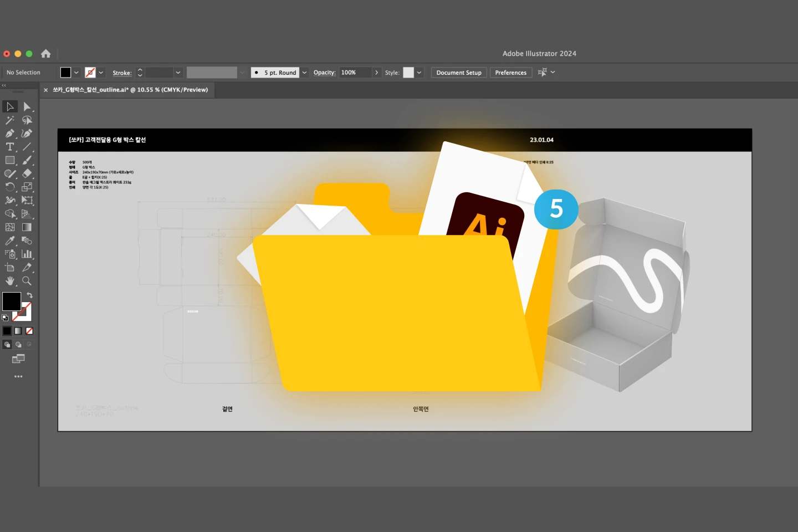Click the Document Setup button
The height and width of the screenshot is (532, 798).
click(459, 73)
